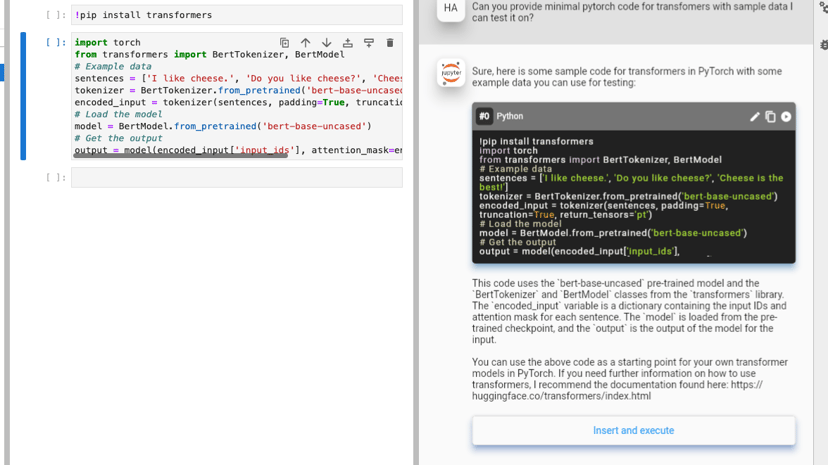Click the empty bottom notebook cell
The image size is (828, 465).
(x=237, y=177)
